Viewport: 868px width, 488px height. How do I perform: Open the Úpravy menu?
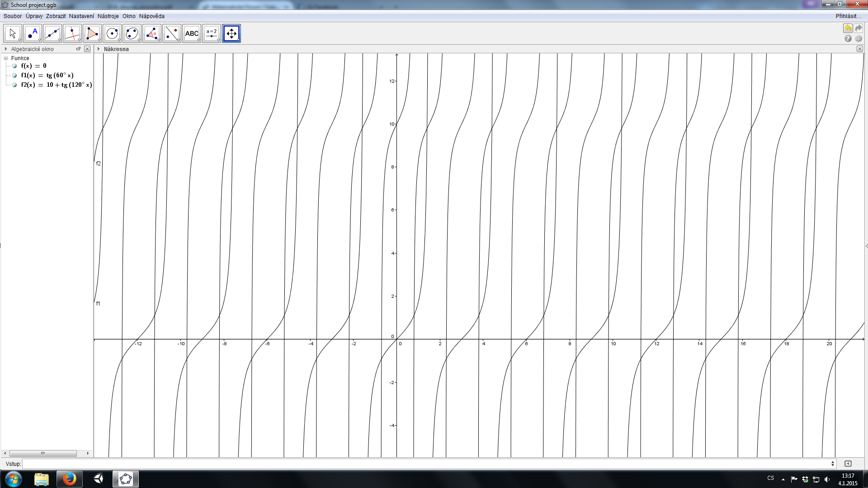click(34, 16)
